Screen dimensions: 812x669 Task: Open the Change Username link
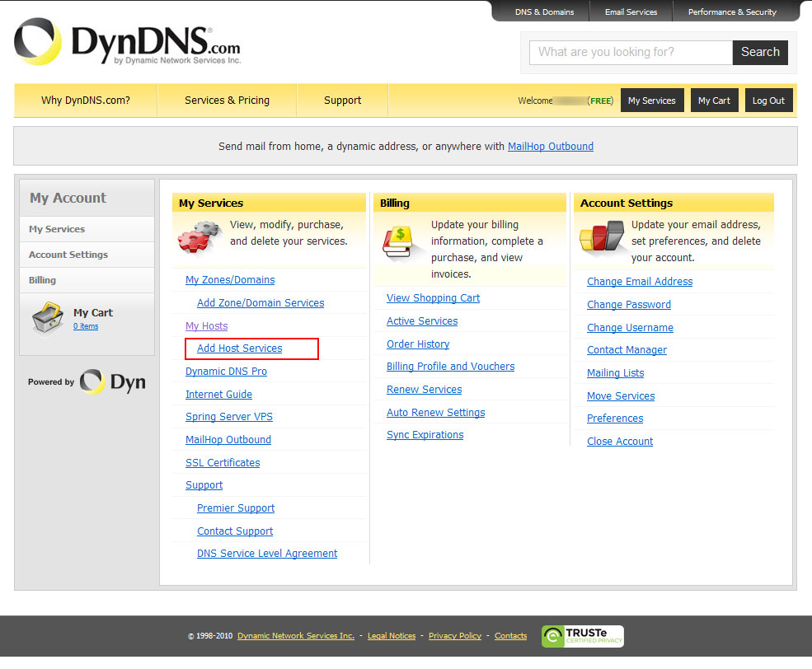[630, 328]
